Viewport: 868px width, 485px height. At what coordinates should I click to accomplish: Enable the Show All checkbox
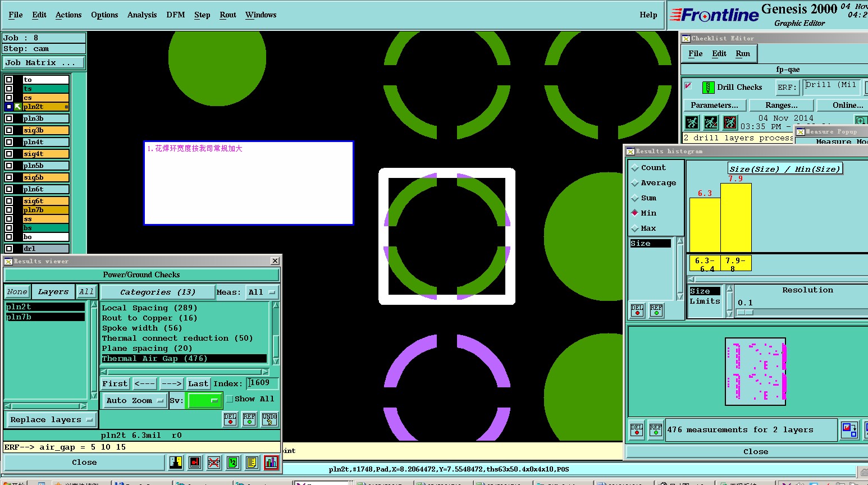229,399
